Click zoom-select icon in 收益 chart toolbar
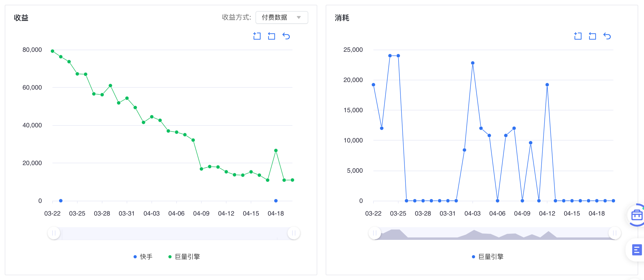This screenshot has height=280, width=644. [x=257, y=36]
